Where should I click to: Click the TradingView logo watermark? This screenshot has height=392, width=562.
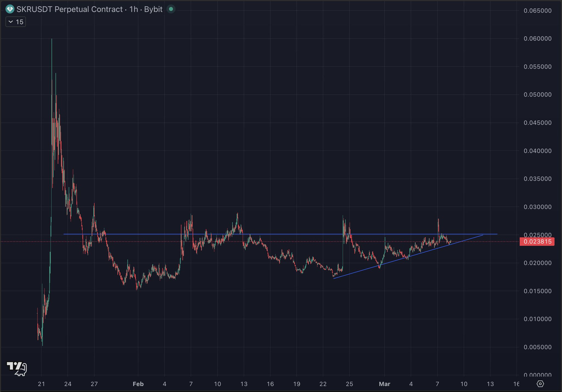pos(16,368)
